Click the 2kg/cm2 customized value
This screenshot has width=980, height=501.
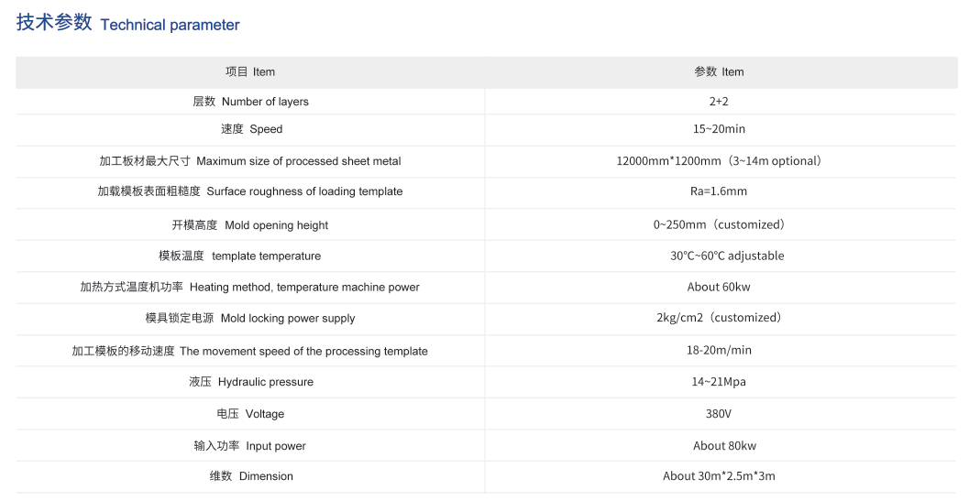pyautogui.click(x=719, y=317)
